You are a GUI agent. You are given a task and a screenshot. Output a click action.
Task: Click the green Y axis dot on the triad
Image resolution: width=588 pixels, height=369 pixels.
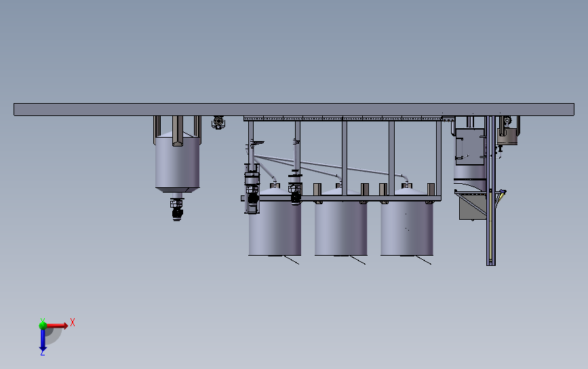[43, 324]
